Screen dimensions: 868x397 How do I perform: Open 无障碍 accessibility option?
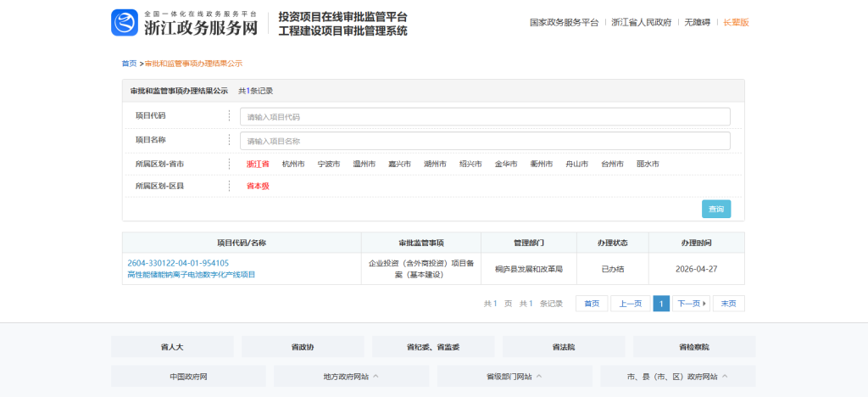coord(697,23)
